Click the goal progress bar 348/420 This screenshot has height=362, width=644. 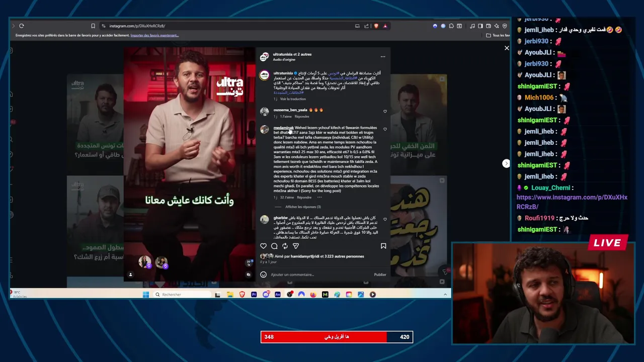(337, 337)
